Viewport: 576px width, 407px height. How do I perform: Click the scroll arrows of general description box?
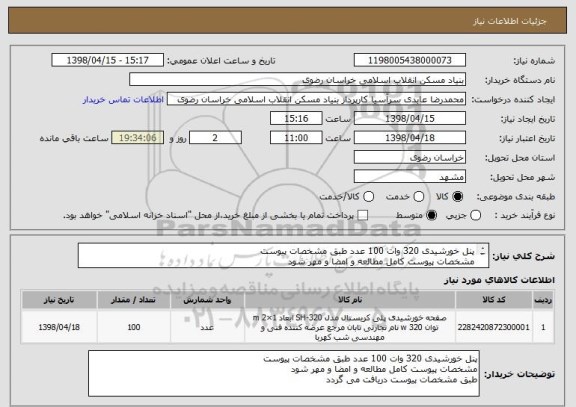pyautogui.click(x=483, y=252)
